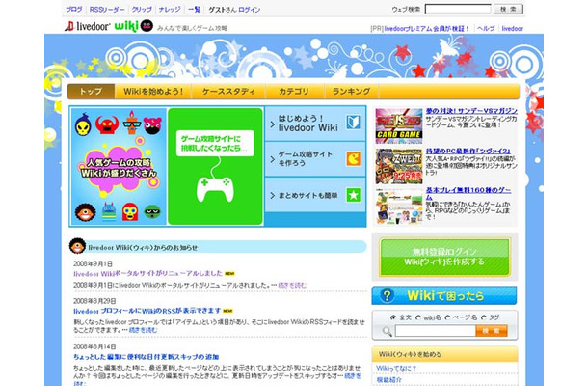This screenshot has height=386, width=588.
Task: Focus the wiki search text field
Action: click(x=435, y=331)
